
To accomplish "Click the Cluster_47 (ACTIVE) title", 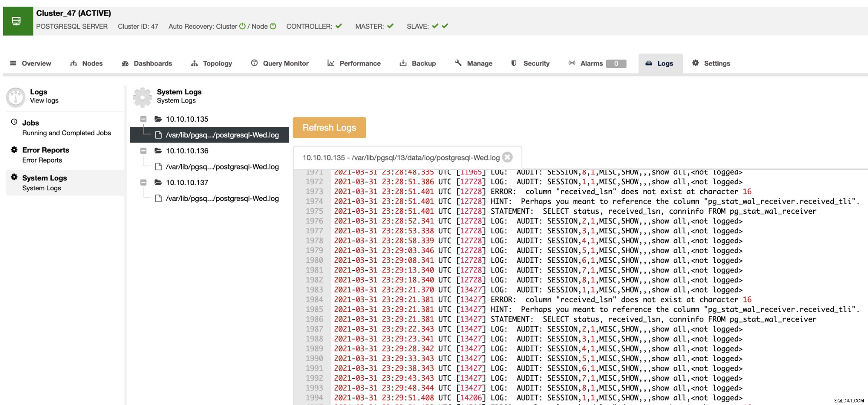I will click(73, 13).
